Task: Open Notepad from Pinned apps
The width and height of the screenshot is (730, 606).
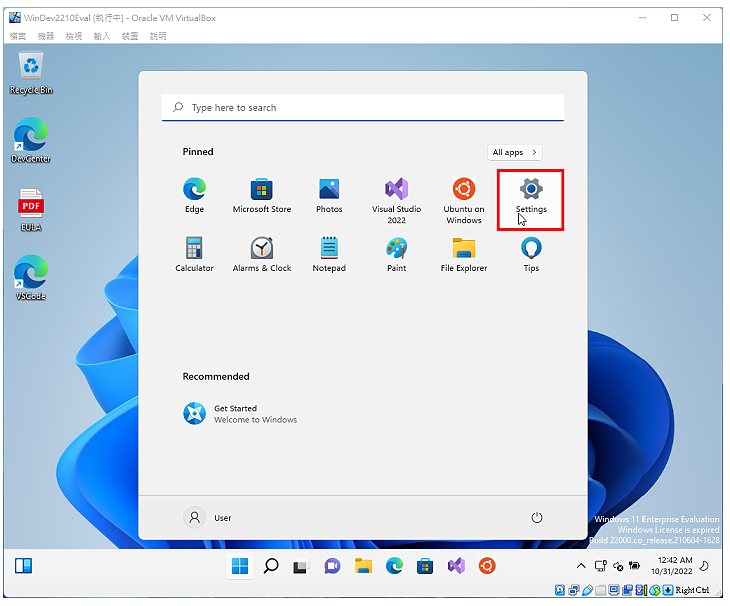Action: click(x=329, y=254)
